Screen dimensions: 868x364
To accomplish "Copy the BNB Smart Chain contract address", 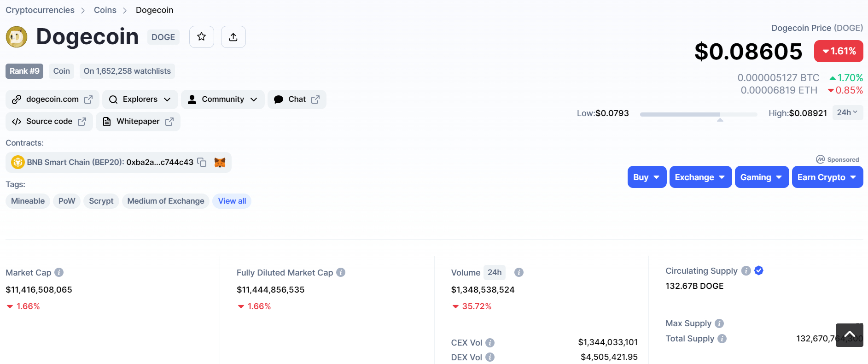I will 202,162.
